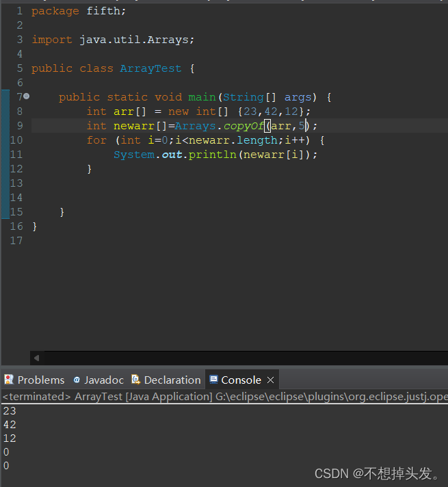Click the editor horizontal scrollbar track
Screen dimensions: 448x487
point(246,358)
